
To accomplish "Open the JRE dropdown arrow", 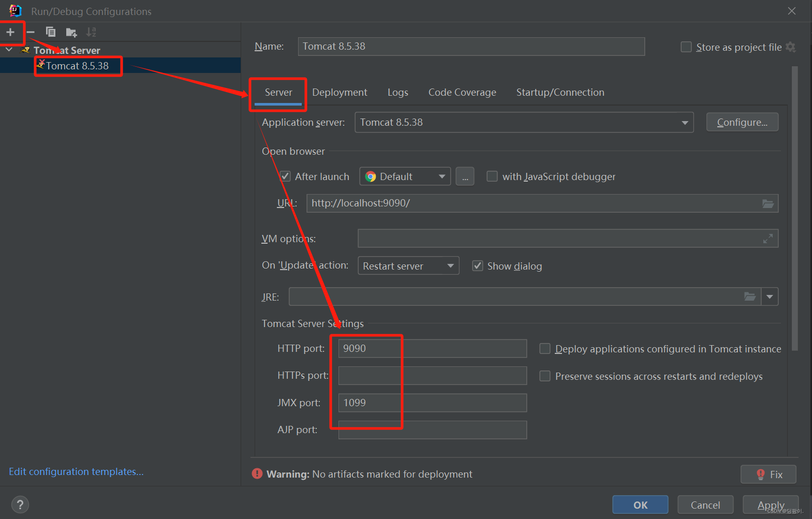I will pyautogui.click(x=770, y=296).
